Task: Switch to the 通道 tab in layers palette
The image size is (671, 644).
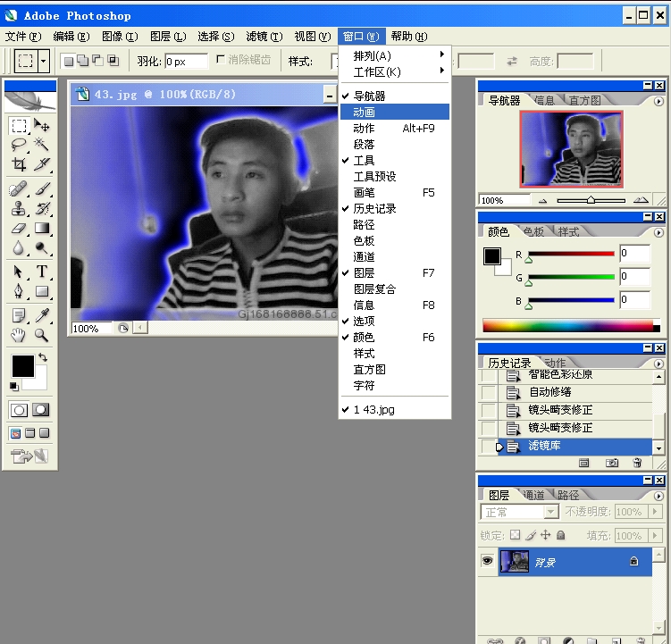Action: click(533, 495)
